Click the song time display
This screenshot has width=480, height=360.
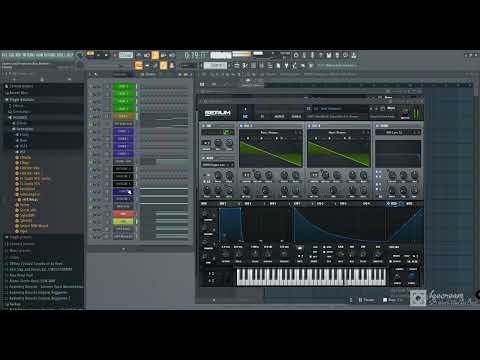[x=196, y=55]
